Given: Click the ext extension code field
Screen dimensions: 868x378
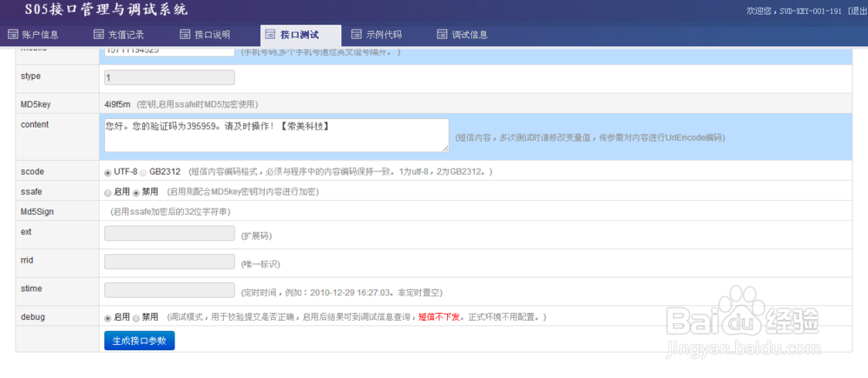Looking at the screenshot, I should 169,234.
